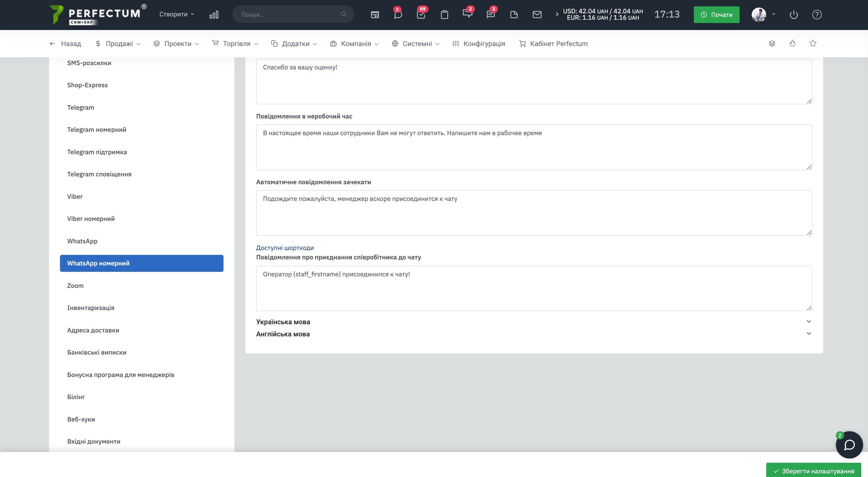Open the calendar icon in top bar
The height and width of the screenshot is (477, 868).
(x=375, y=15)
